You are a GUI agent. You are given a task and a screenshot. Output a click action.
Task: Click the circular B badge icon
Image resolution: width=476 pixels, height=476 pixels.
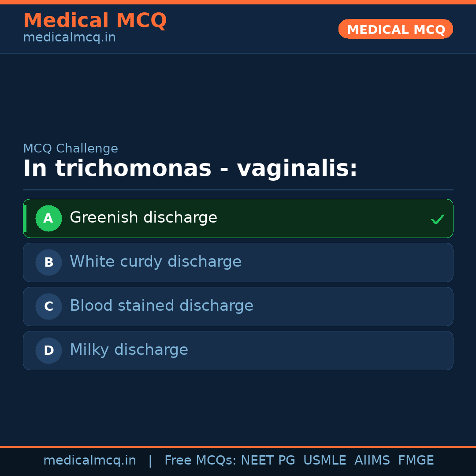click(48, 262)
